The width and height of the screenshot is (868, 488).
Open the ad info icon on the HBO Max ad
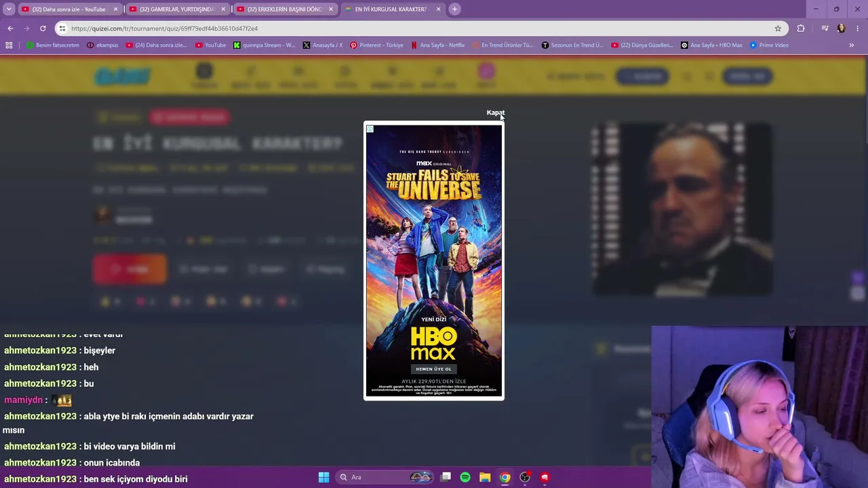point(370,129)
